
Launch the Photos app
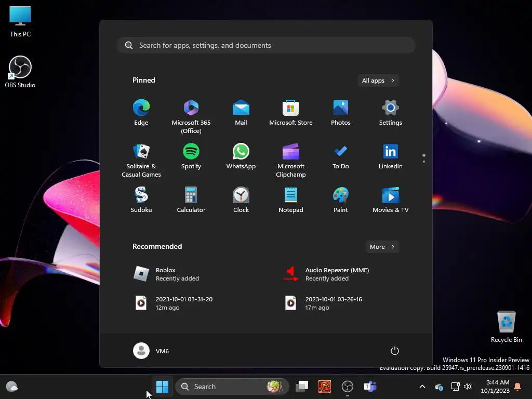[341, 113]
